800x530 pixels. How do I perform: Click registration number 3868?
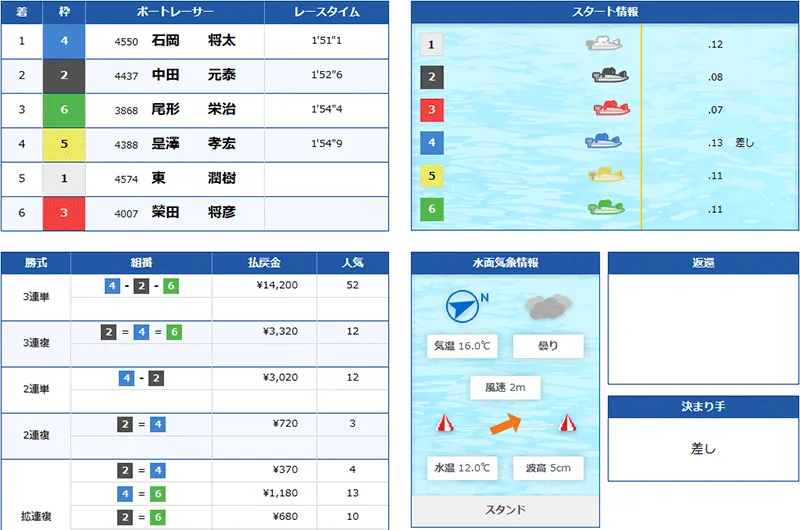click(126, 111)
